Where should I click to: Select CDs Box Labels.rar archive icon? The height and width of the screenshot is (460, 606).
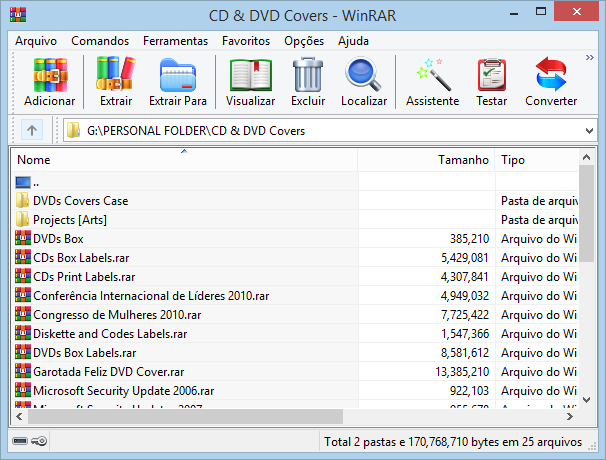23,257
